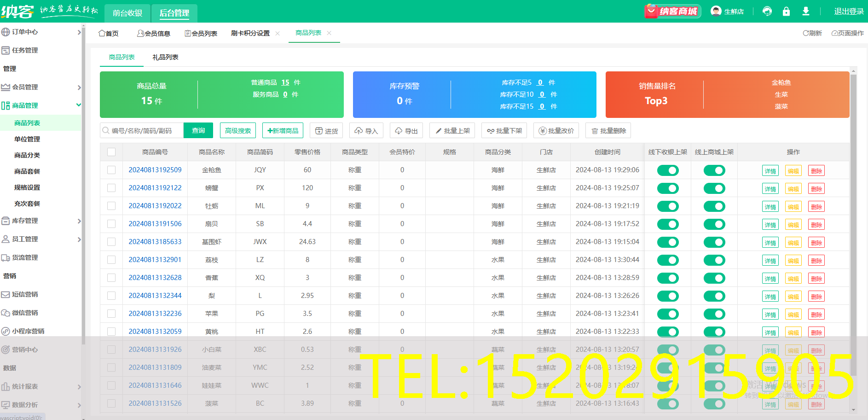Open the 前台收银 menu item
This screenshot has width=868, height=420.
127,13
